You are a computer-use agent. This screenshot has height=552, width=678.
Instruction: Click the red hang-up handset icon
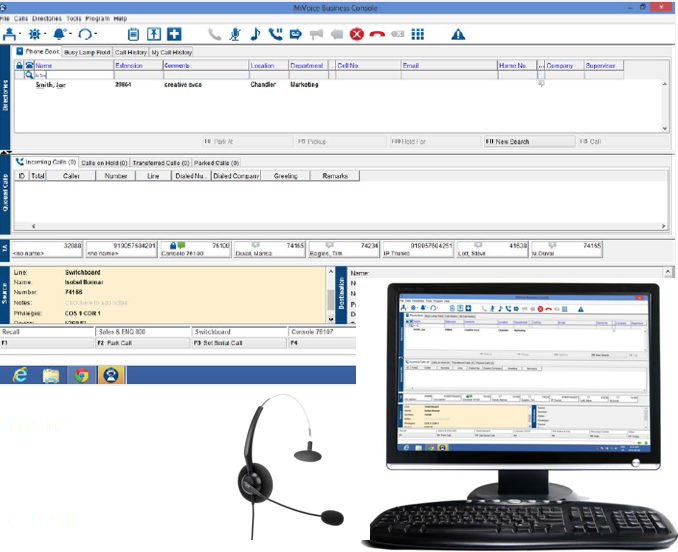pyautogui.click(x=377, y=35)
